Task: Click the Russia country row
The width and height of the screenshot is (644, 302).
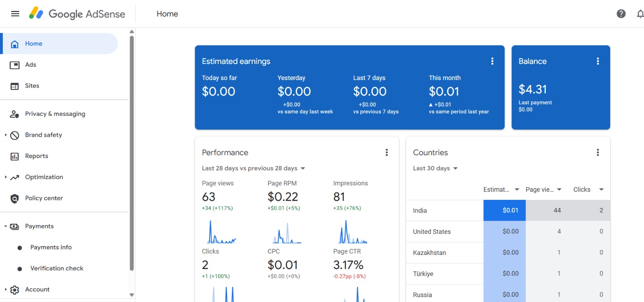Action: point(508,294)
